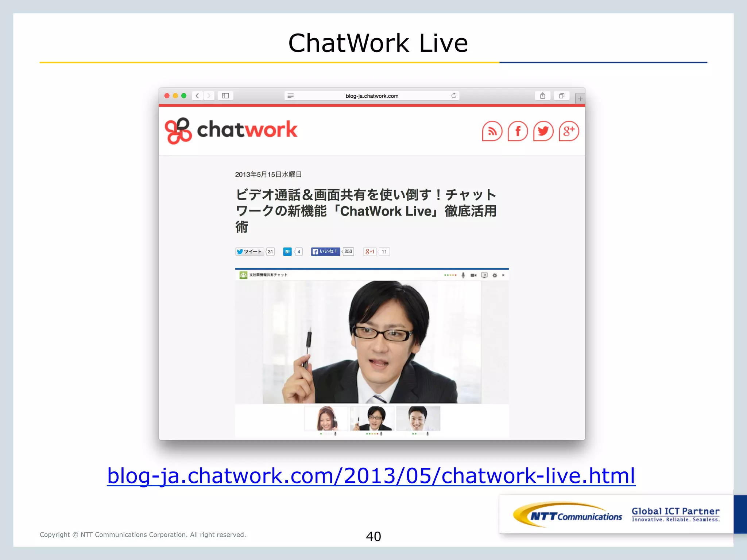The height and width of the screenshot is (560, 747).
Task: Click the Safari forward navigation arrow
Action: (209, 96)
